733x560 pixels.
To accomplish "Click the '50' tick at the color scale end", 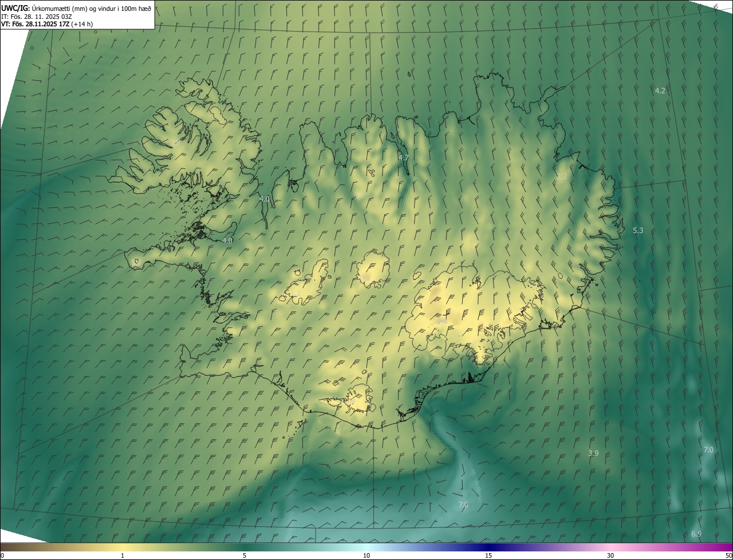I will point(728,556).
